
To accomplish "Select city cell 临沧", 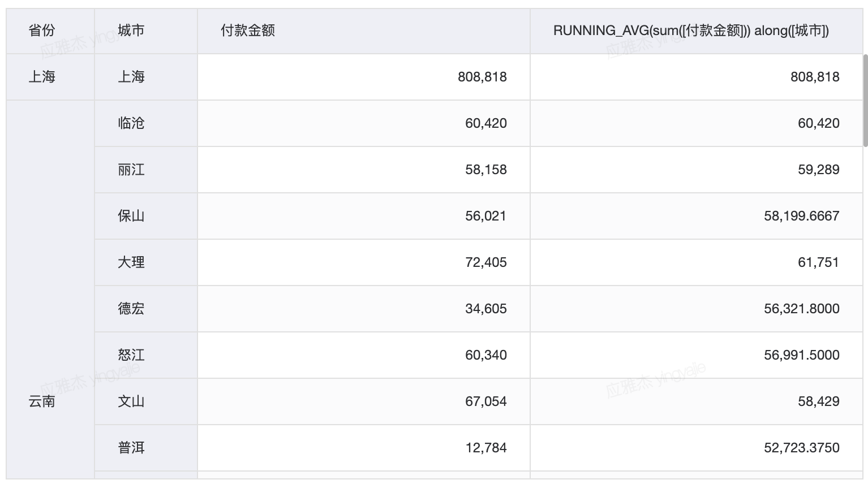I will 146,123.
